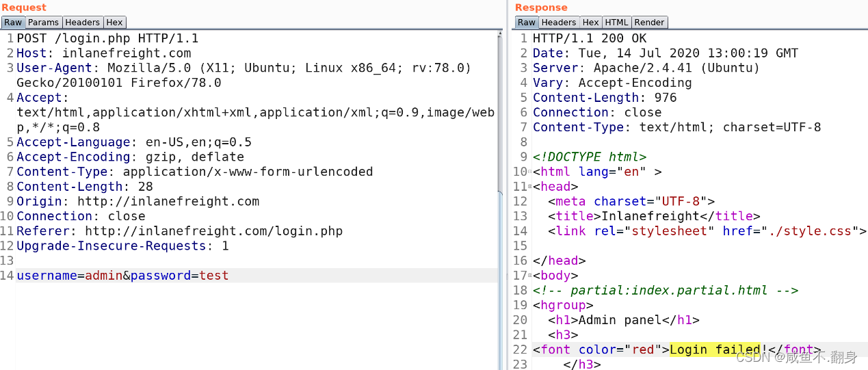Screen dimensions: 868x370
Task: Collapse the head tag fold marker
Action: pos(529,187)
